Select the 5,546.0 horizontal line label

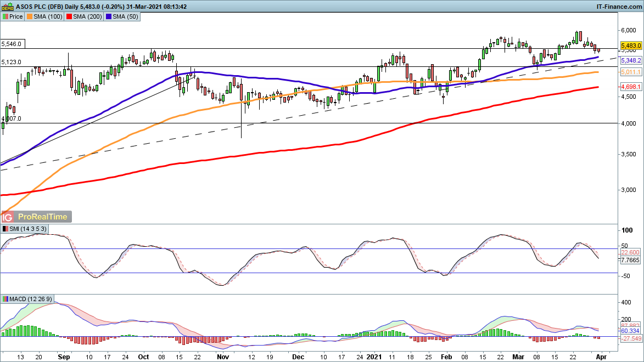13,44
